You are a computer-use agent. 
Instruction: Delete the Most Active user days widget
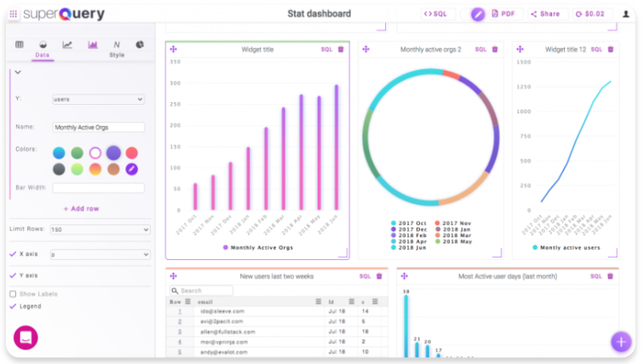pyautogui.click(x=610, y=276)
